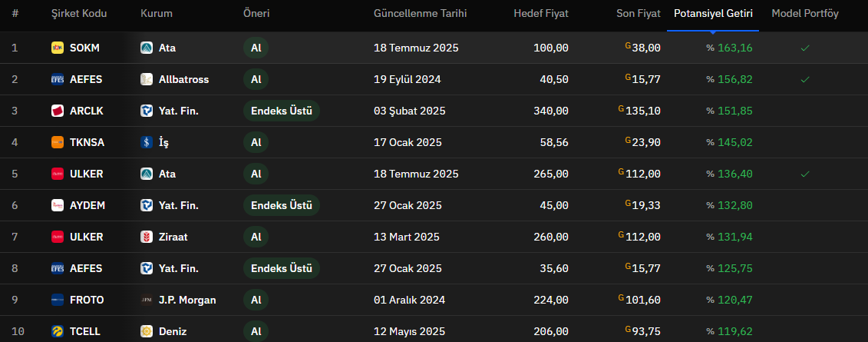Click Model Portföy column header

pos(805,13)
